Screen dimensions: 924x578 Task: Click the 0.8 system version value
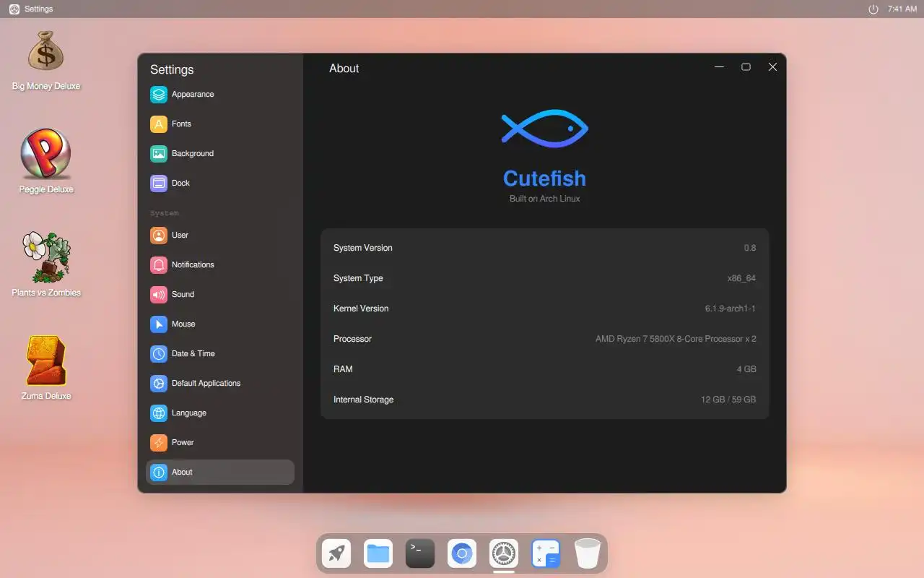pyautogui.click(x=750, y=248)
